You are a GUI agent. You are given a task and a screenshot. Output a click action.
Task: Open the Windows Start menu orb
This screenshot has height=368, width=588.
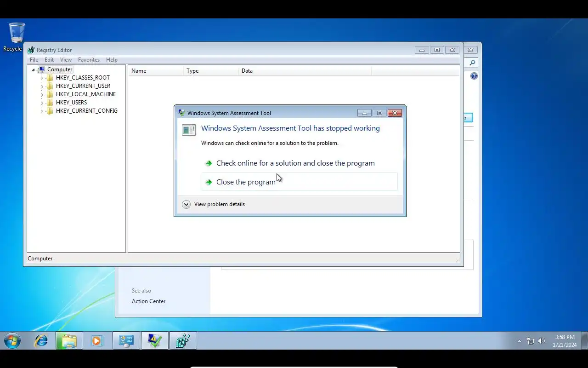click(12, 341)
